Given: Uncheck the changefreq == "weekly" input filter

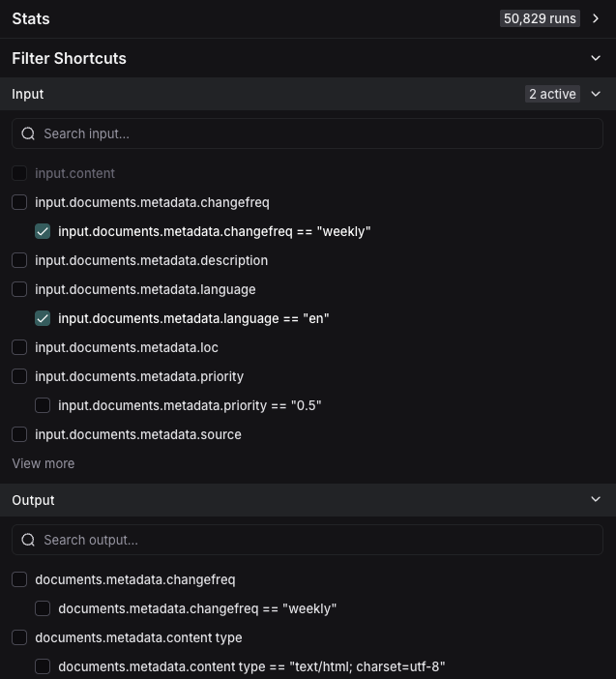Looking at the screenshot, I should click(43, 232).
